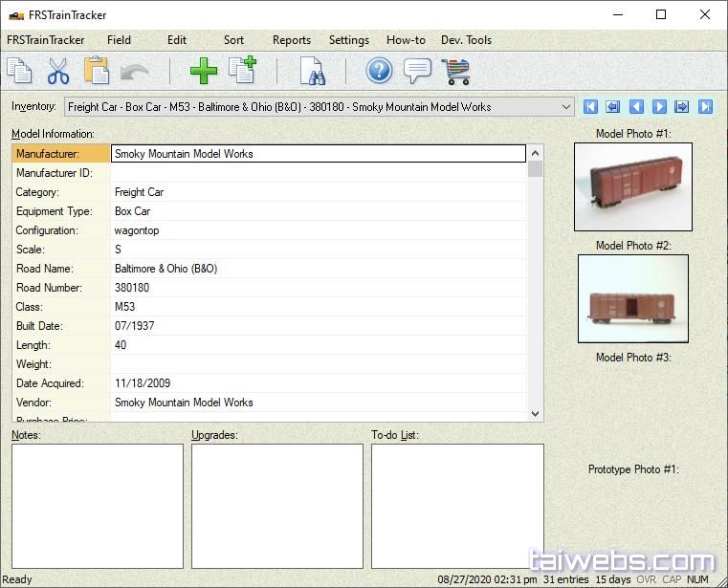Click the duplicate entry icon

[x=241, y=72]
